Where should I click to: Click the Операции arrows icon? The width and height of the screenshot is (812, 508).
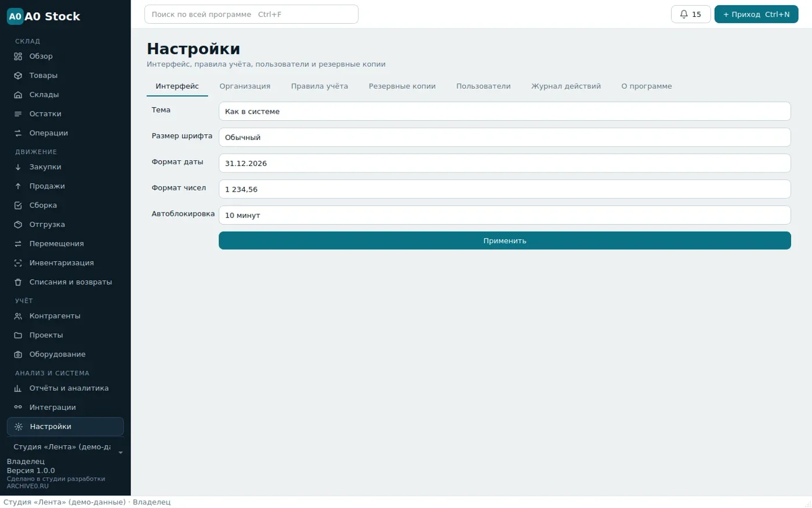[x=18, y=133]
